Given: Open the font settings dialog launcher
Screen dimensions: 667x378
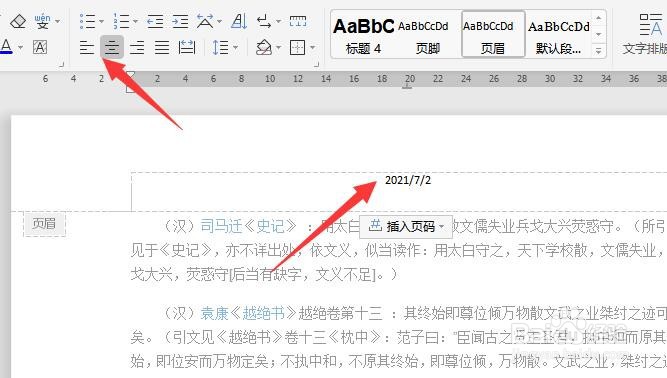Looking at the screenshot, I should 61,64.
